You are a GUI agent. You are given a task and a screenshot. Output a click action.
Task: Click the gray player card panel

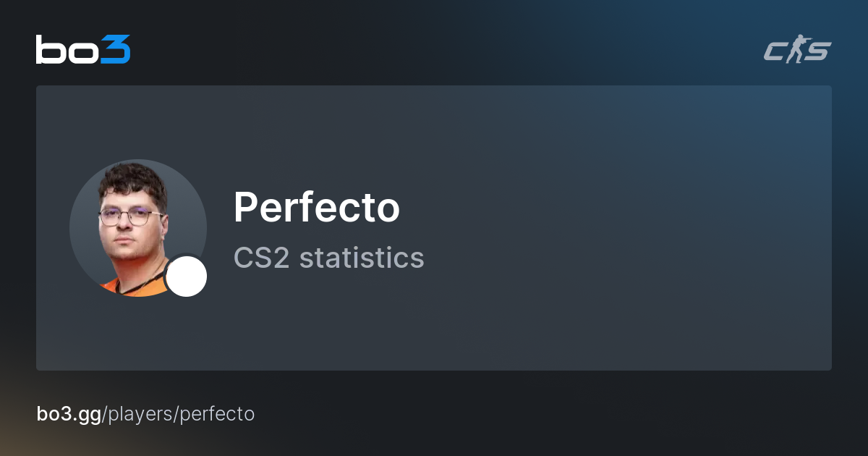[x=434, y=228]
